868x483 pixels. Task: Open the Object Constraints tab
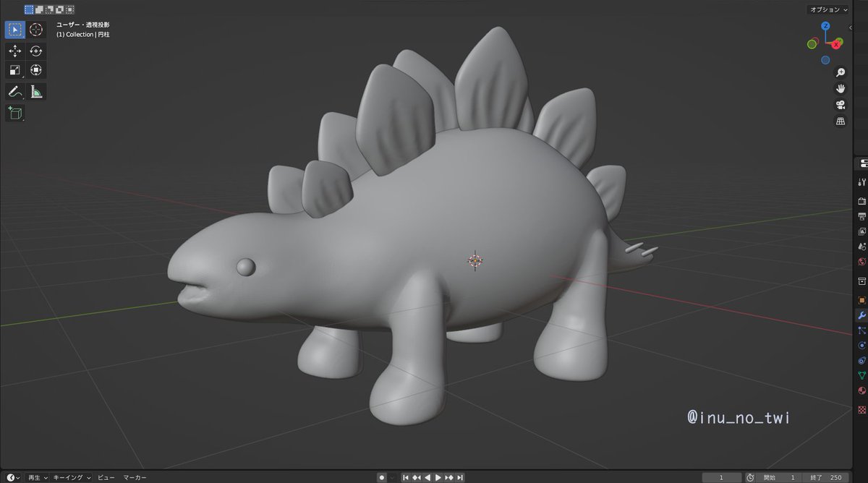click(861, 360)
